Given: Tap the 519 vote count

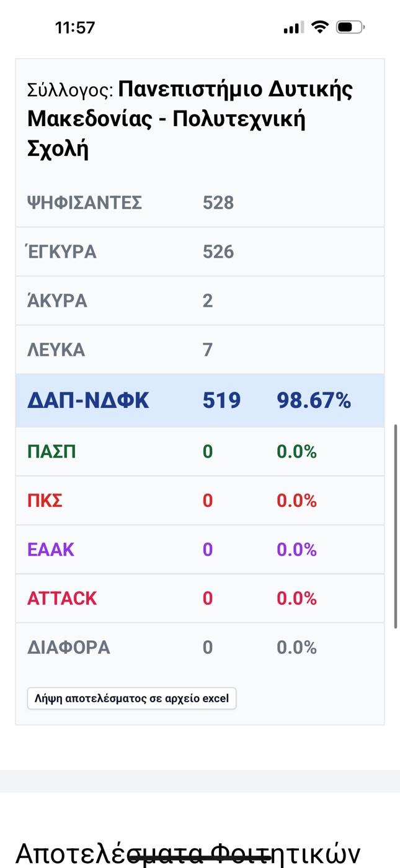Looking at the screenshot, I should click(x=221, y=400).
